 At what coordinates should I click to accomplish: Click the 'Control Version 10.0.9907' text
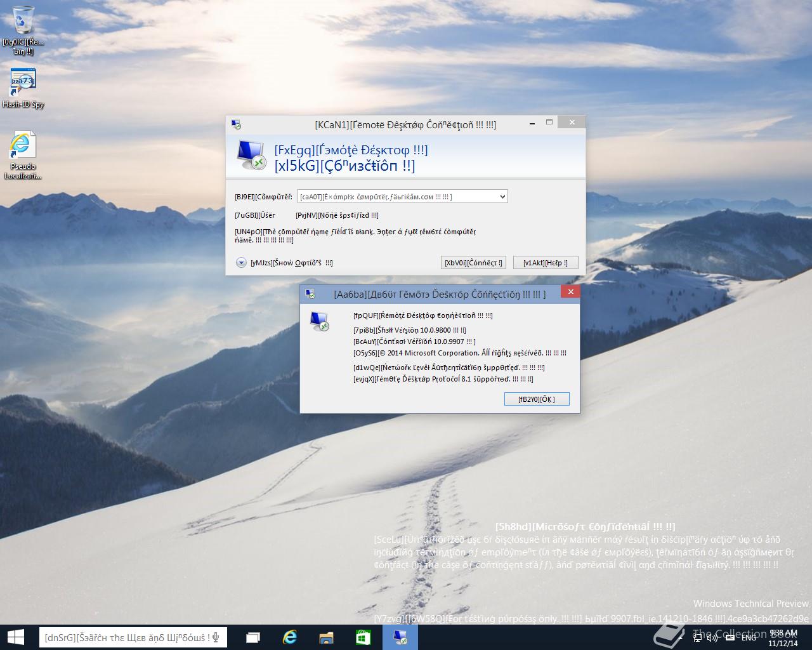(x=414, y=342)
